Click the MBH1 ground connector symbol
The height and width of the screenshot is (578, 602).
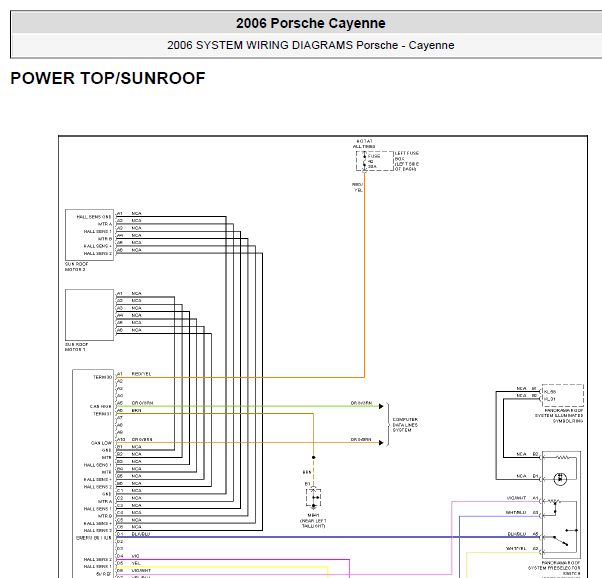[313, 499]
